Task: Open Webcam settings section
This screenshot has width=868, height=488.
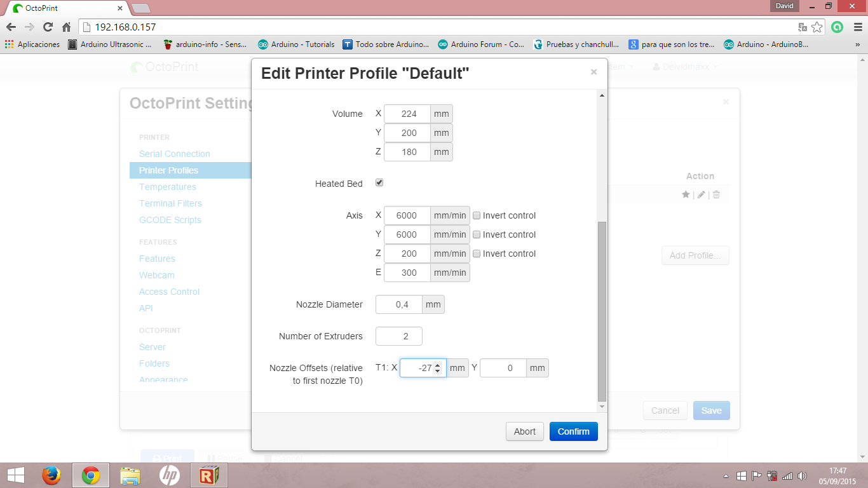Action: [x=156, y=275]
